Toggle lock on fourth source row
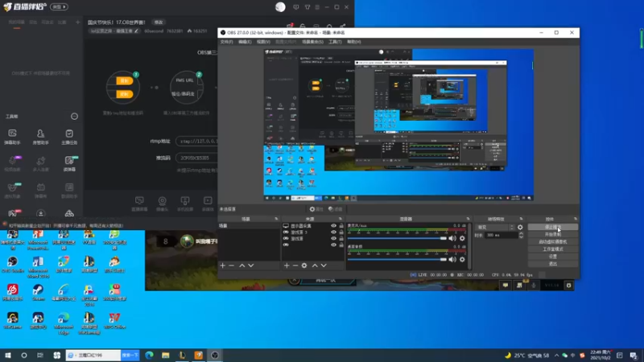The image size is (644, 362). tap(341, 245)
